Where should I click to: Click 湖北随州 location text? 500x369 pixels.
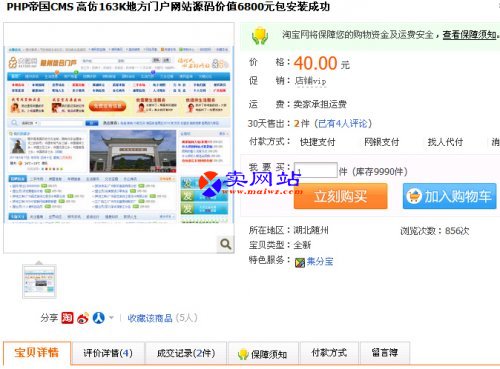[311, 230]
